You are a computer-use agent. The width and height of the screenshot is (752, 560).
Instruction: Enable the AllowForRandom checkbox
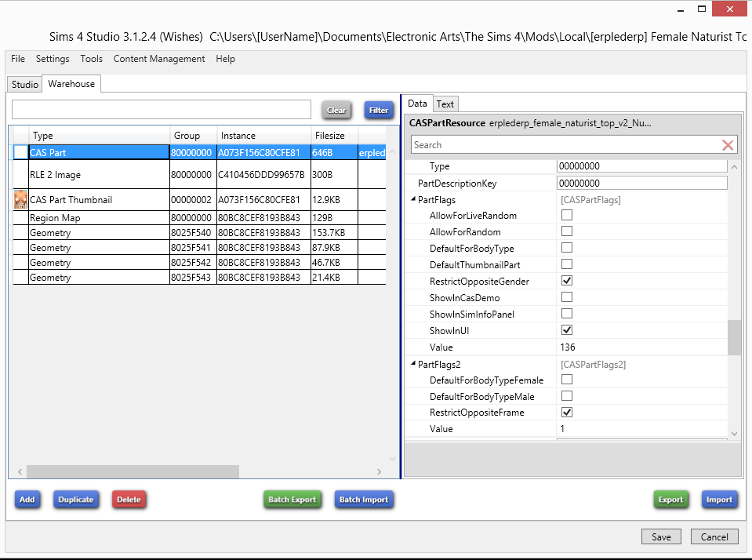point(567,231)
